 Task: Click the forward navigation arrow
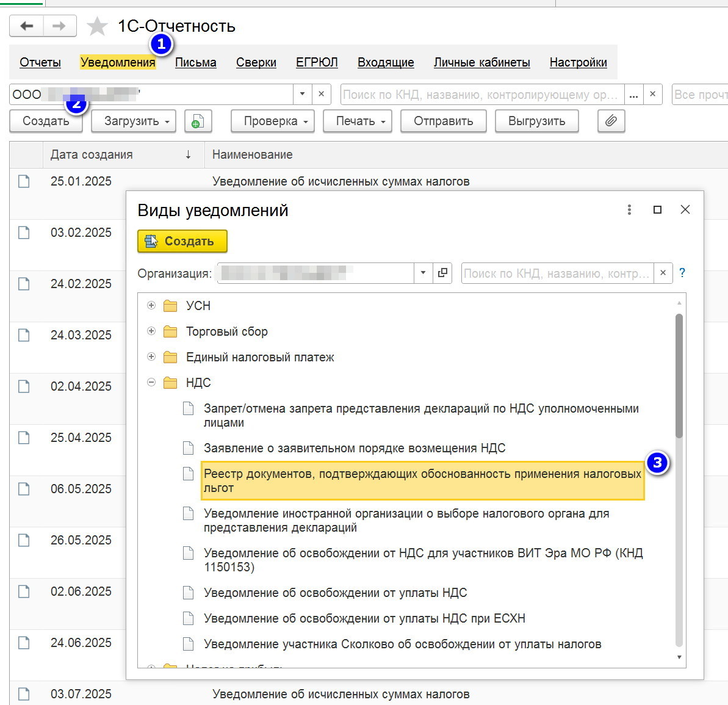tap(59, 26)
